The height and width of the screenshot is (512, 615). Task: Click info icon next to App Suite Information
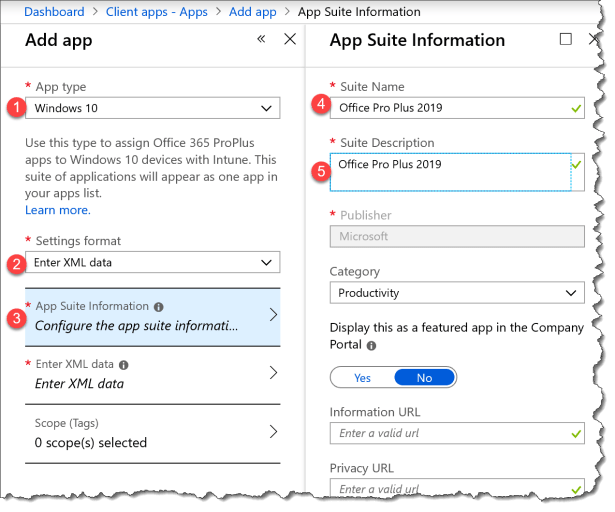(x=158, y=307)
